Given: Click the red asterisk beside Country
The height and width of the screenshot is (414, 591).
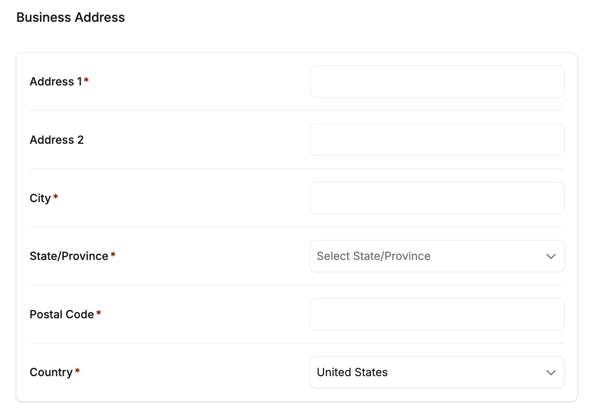Looking at the screenshot, I should tap(77, 371).
